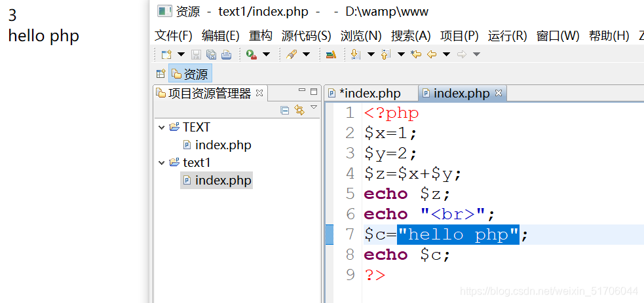Click on the code line $z=$x+$y;
Screen dimensions: 644x303
413,174
